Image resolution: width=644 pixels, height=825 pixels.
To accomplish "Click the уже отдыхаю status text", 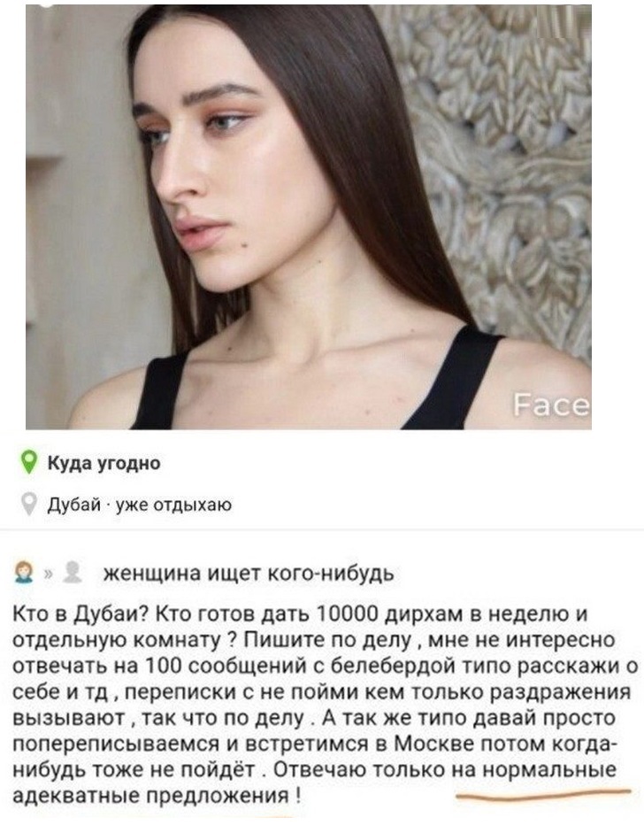I will click(173, 505).
